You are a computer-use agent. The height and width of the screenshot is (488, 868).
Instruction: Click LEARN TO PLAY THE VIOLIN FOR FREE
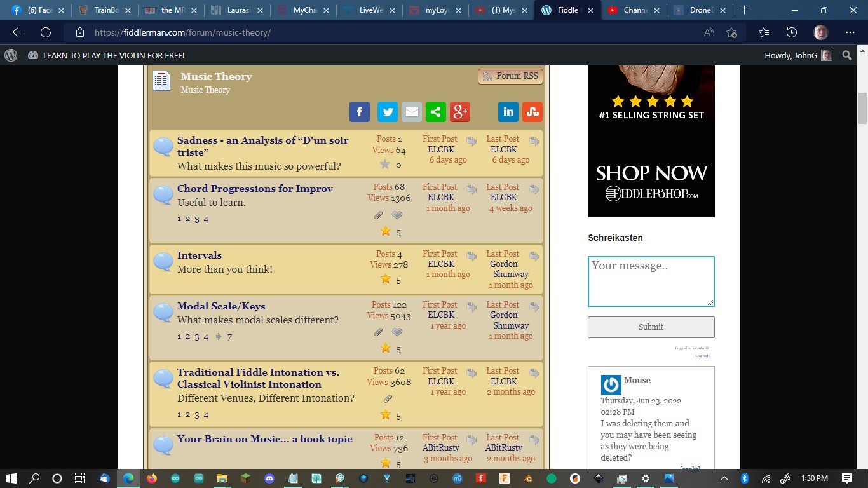114,55
